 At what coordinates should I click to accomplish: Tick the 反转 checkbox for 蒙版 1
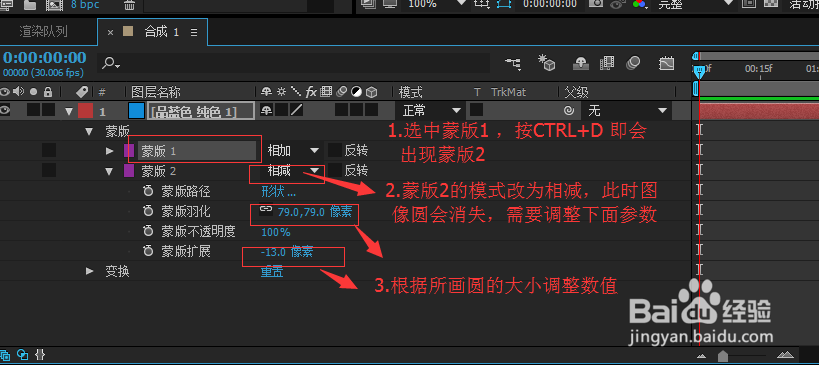click(335, 151)
